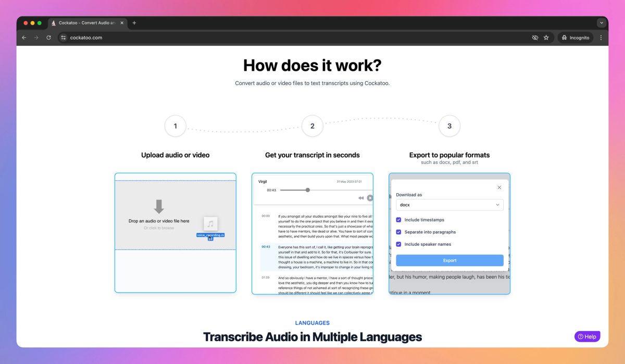Click the browser forward arrow
The width and height of the screenshot is (625, 364).
[x=36, y=37]
